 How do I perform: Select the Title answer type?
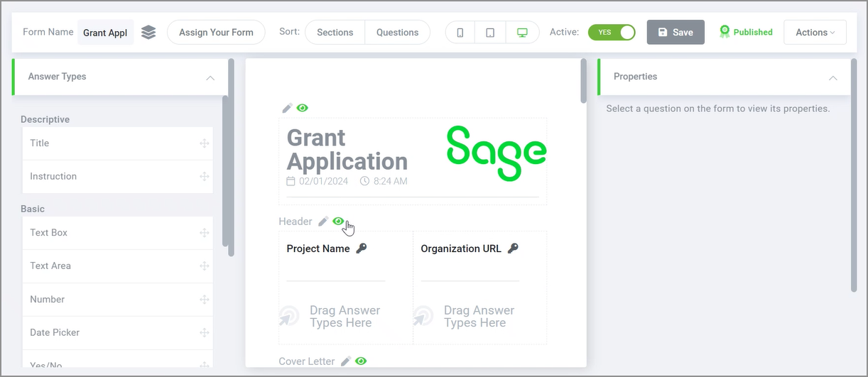click(118, 143)
